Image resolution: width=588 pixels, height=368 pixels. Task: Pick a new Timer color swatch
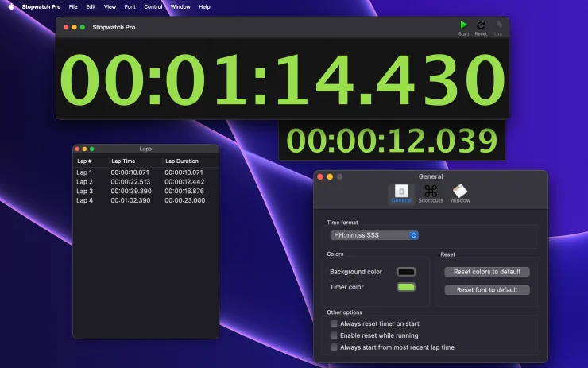pos(406,287)
